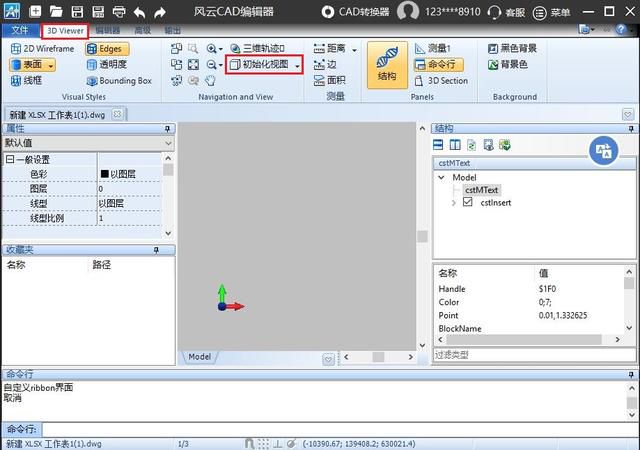Pin the 属性 properties panel
The height and width of the screenshot is (450, 640).
point(167,129)
